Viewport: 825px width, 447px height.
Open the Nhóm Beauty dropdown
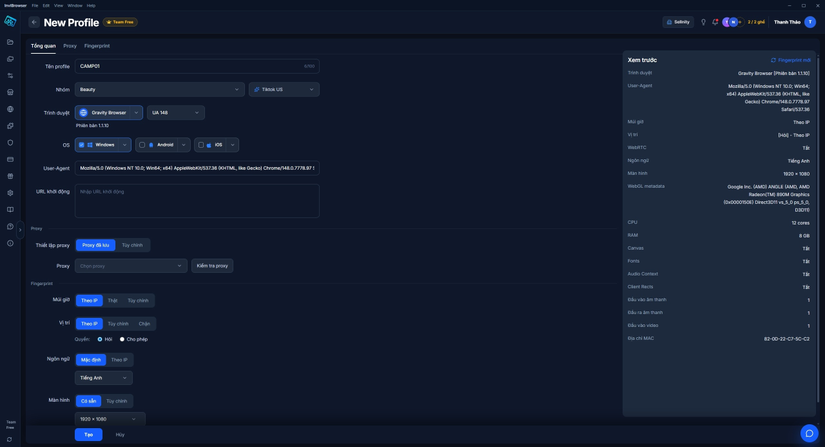pos(159,89)
